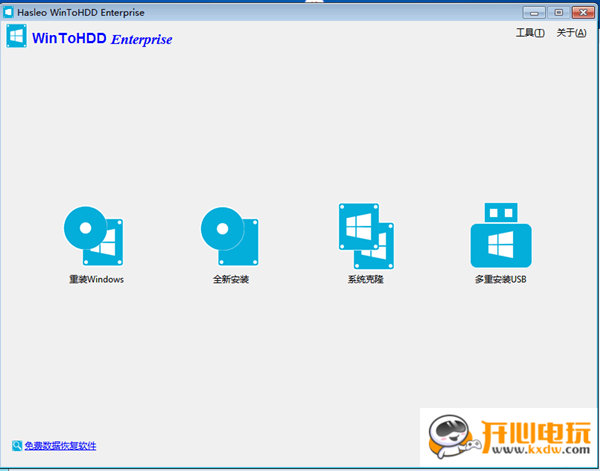Screen dimensions: 600x471
Task: Click the magnifier icon beside data recovery link
Action: point(17,446)
